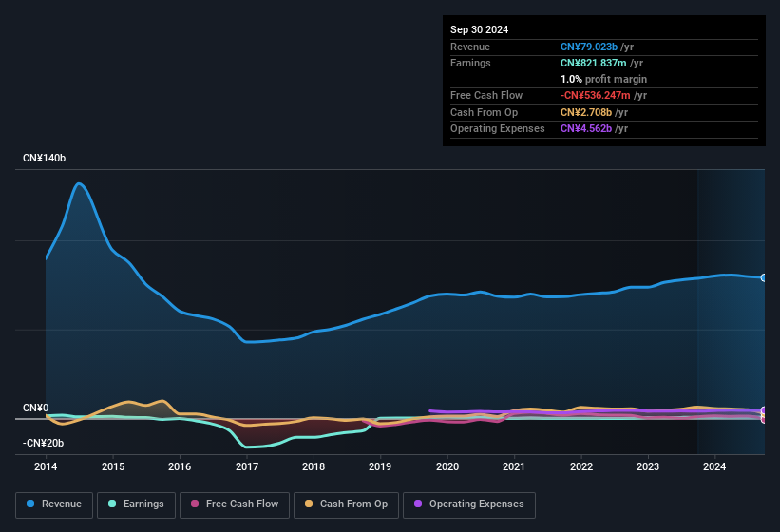Click the negative Free Cash Flow tooltip value
Image resolution: width=780 pixels, height=532 pixels.
596,95
